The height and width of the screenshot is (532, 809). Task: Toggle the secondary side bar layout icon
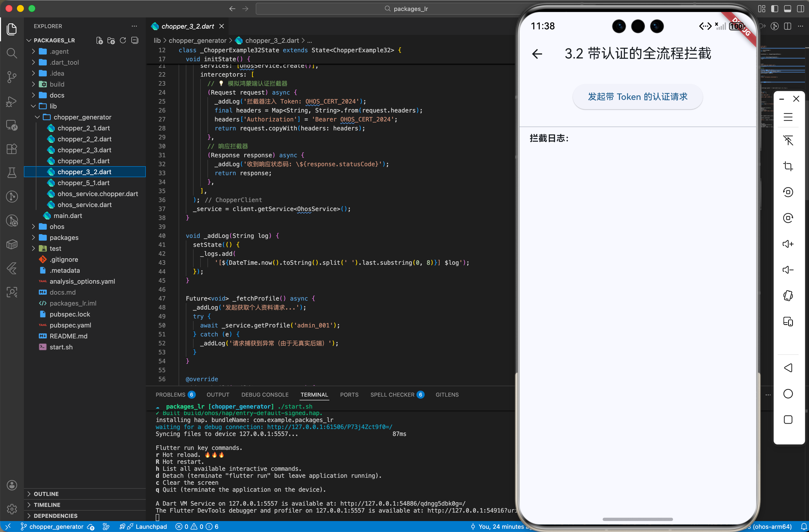coord(801,8)
